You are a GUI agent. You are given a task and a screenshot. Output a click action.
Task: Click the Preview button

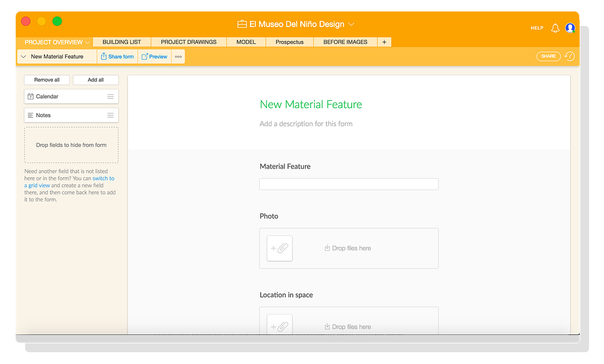[155, 57]
